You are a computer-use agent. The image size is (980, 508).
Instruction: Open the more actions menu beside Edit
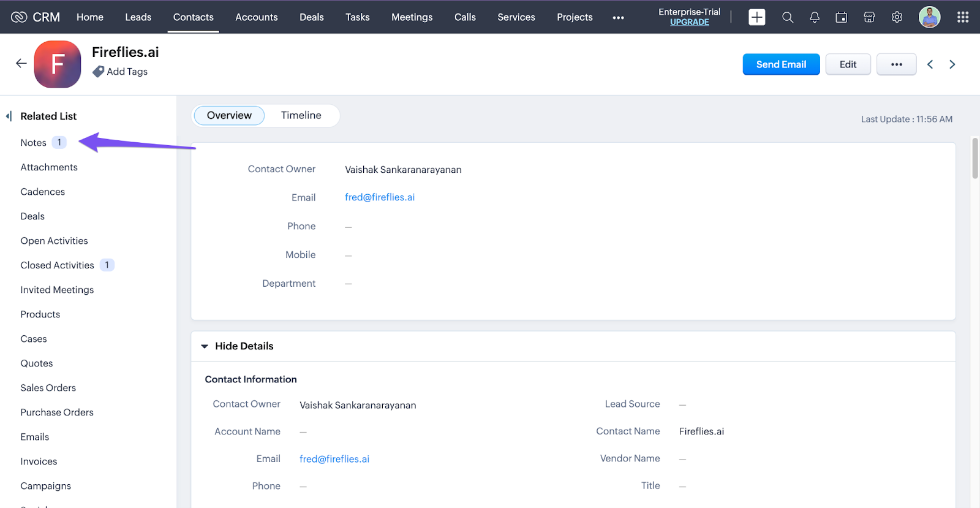[896, 64]
